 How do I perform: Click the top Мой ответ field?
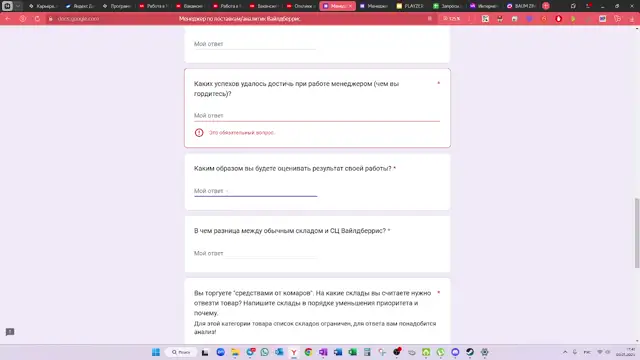click(x=256, y=44)
